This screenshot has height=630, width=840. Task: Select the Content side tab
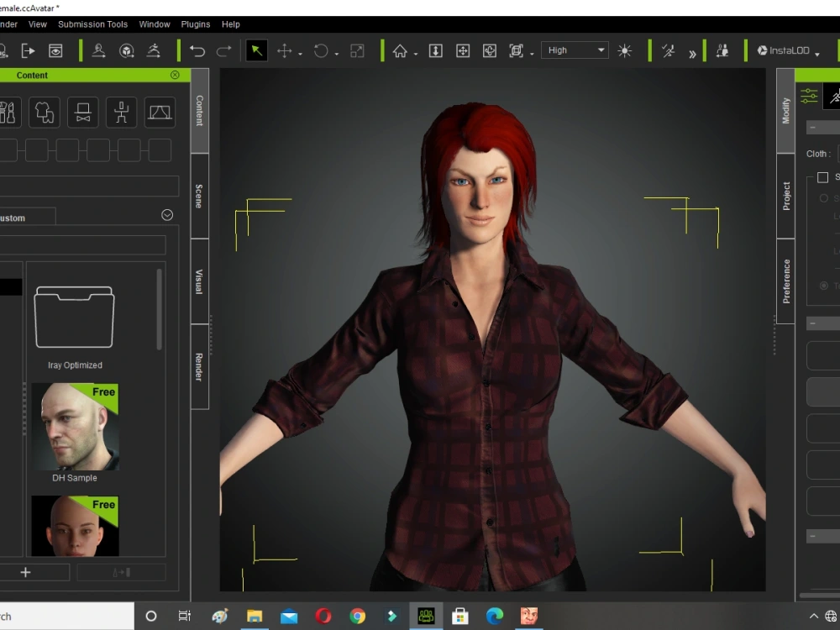(199, 111)
